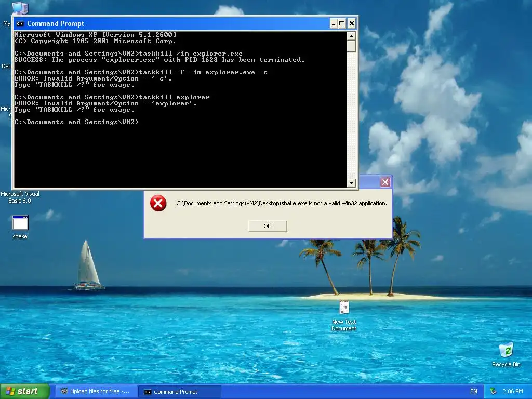Image resolution: width=532 pixels, height=399 pixels.
Task: Click the 'taskkill explorer' command line
Action: (112, 97)
